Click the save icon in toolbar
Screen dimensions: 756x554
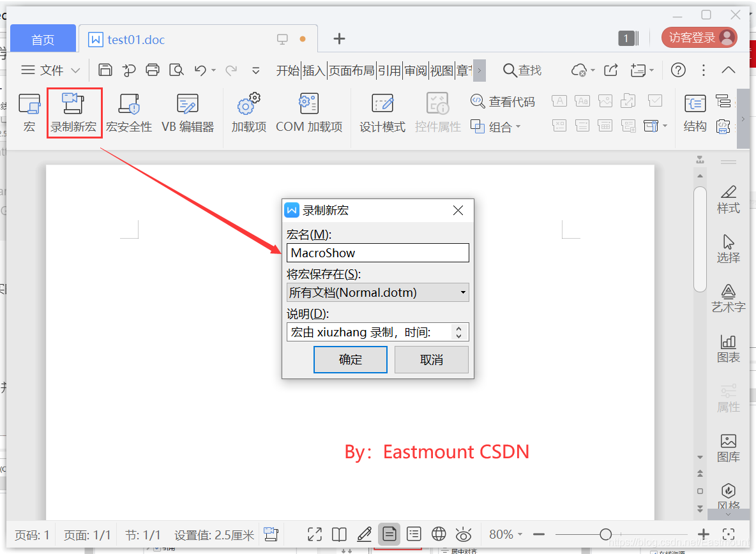point(105,70)
